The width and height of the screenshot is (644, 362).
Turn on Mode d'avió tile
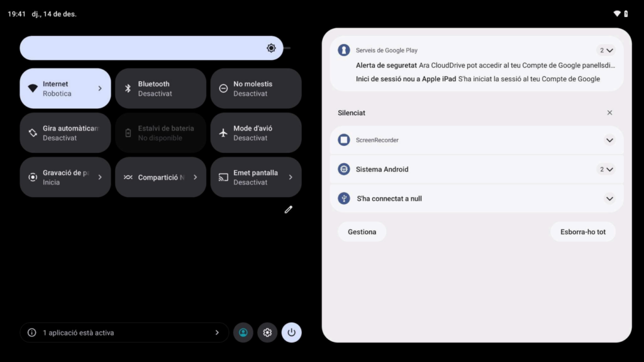tap(255, 133)
